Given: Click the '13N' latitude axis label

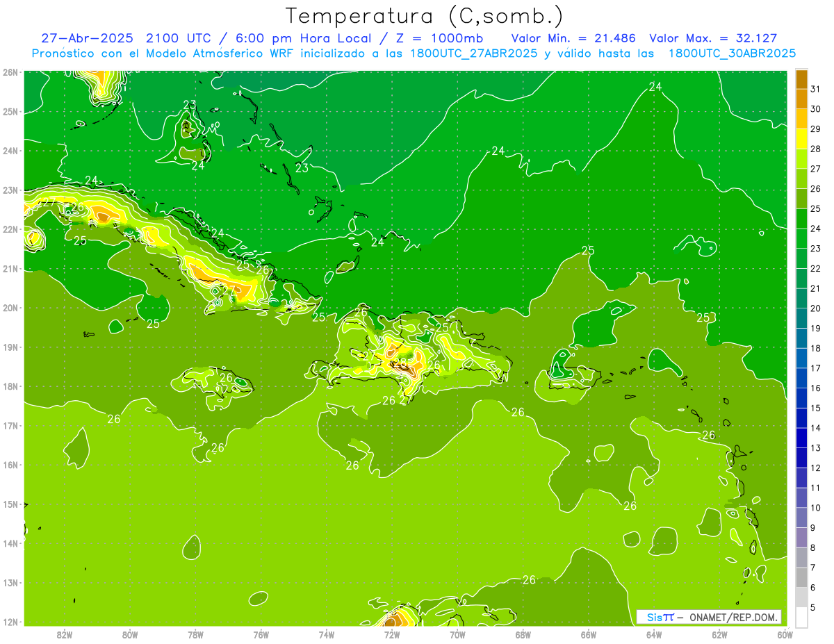Looking at the screenshot, I should [10, 583].
